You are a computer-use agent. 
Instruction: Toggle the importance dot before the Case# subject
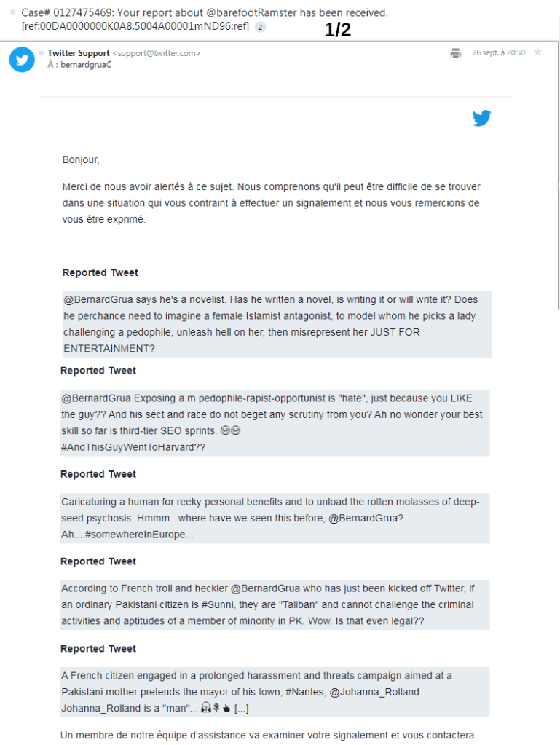[x=14, y=13]
